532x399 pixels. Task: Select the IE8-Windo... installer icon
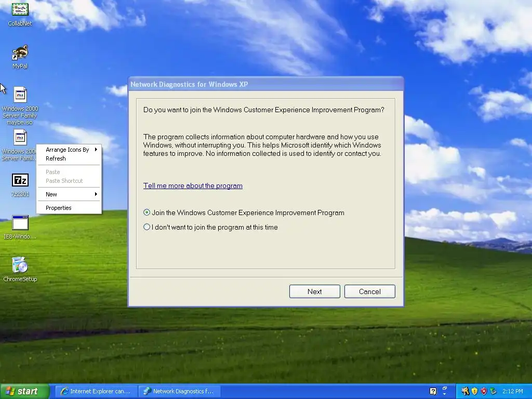coord(20,228)
